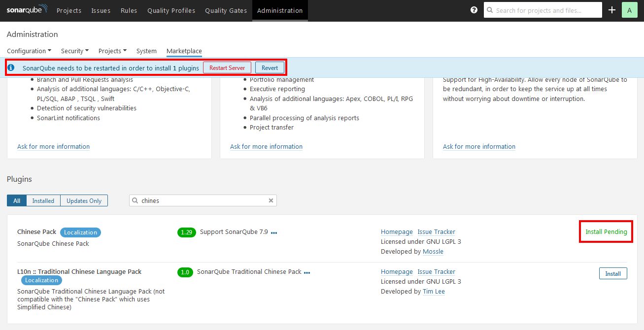Click 'SonarQube Traditional Chinese Pack' description
Viewport: 644px width, 330px height.
pos(249,271)
